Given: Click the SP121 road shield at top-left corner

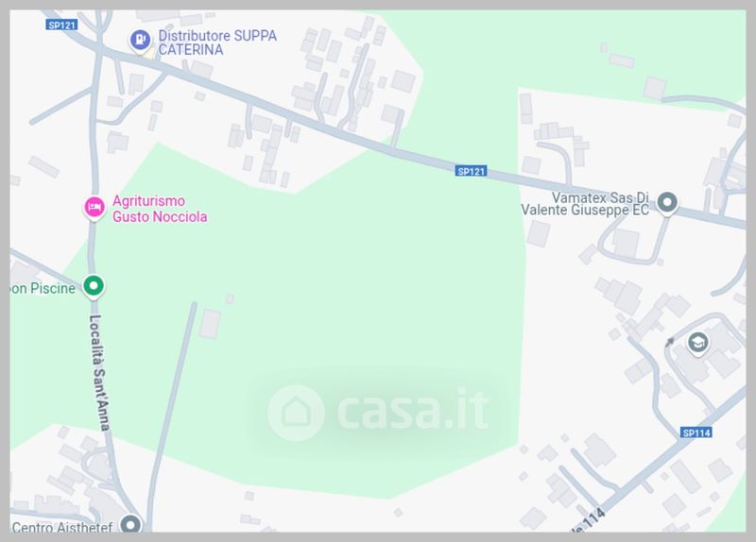Looking at the screenshot, I should point(62,25).
